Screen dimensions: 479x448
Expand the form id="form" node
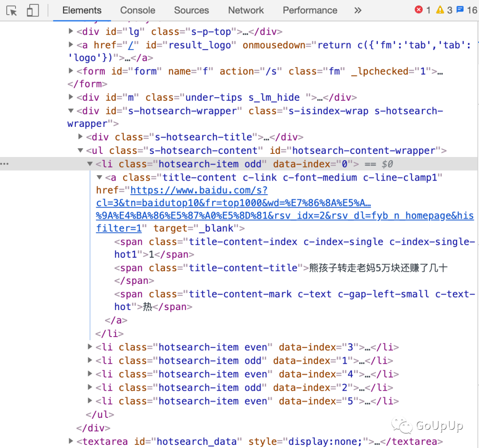click(71, 71)
